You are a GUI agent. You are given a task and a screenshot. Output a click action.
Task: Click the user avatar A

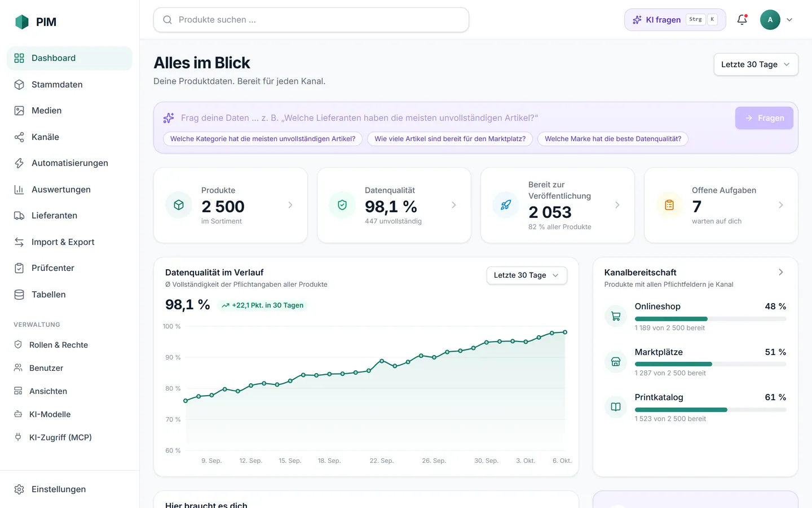tap(770, 20)
